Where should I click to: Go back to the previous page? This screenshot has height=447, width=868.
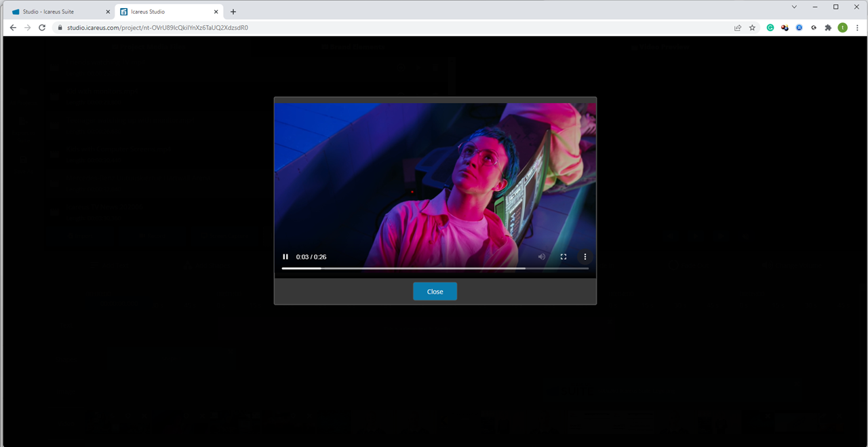coord(13,28)
